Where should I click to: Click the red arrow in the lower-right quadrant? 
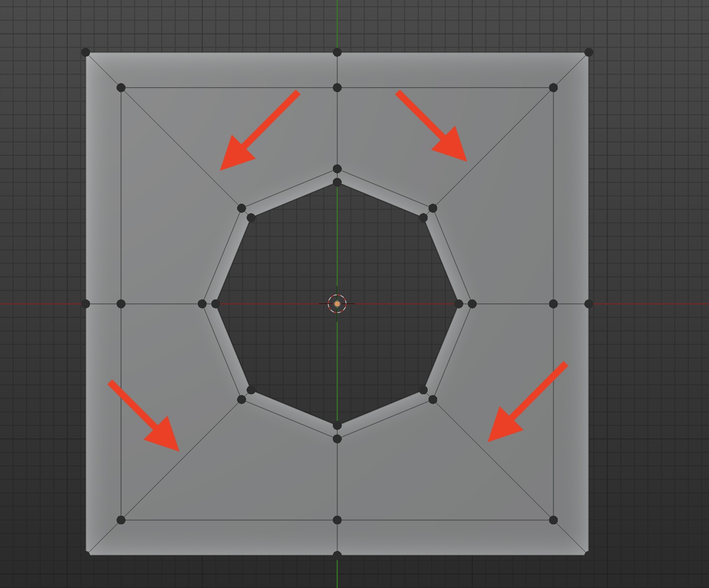pos(523,406)
